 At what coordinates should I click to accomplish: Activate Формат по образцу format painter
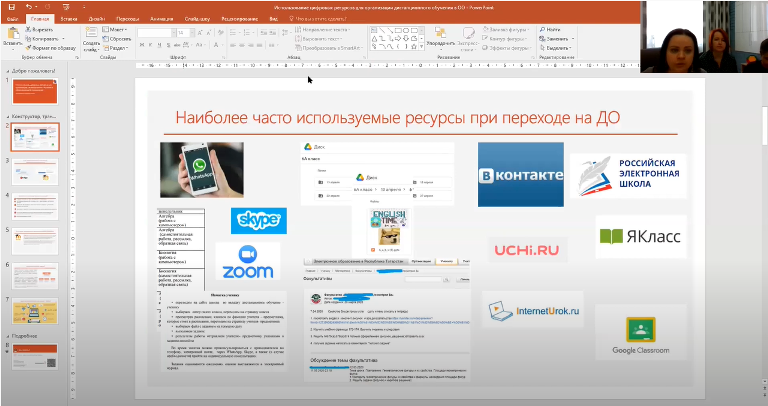tap(51, 48)
